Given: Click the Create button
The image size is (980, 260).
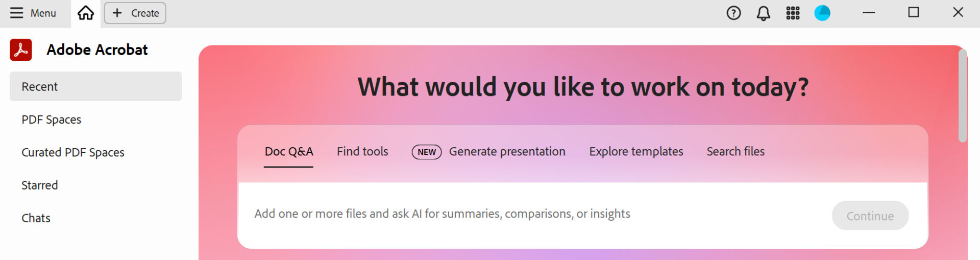Looking at the screenshot, I should pyautogui.click(x=135, y=13).
